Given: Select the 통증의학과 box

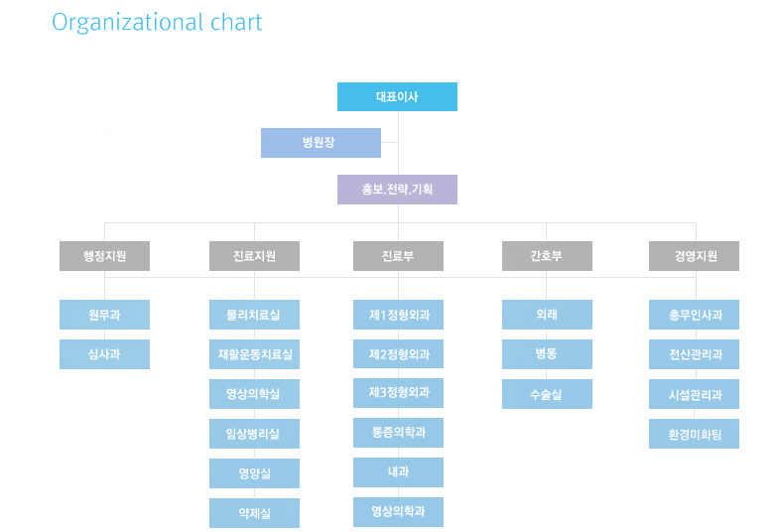Looking at the screenshot, I should coord(398,433).
